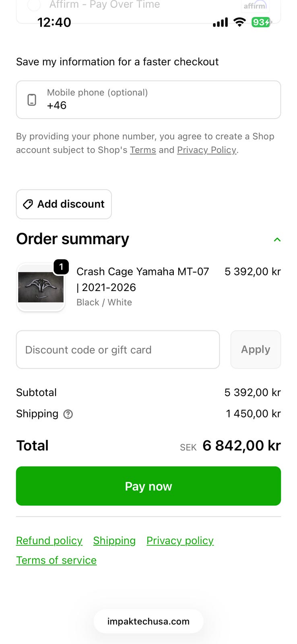Click the Shipping help question mark icon

tap(68, 414)
